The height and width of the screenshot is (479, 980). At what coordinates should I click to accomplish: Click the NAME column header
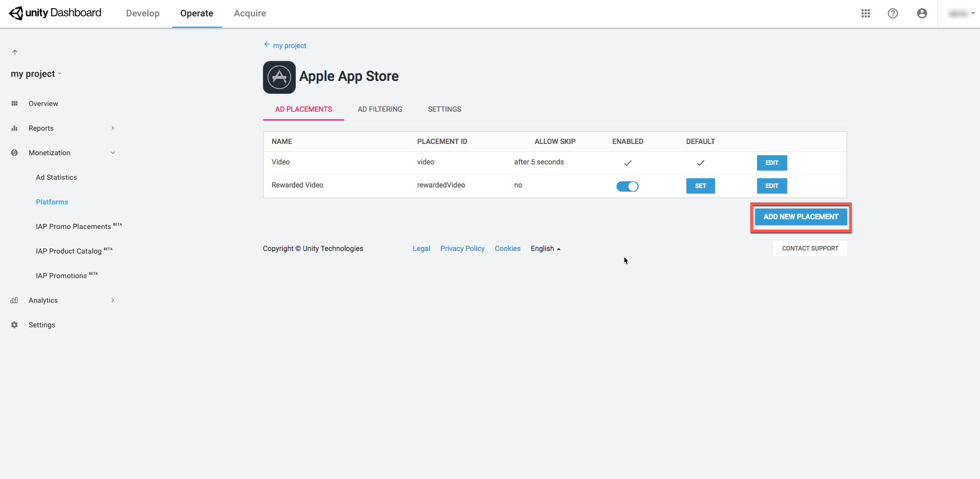282,141
